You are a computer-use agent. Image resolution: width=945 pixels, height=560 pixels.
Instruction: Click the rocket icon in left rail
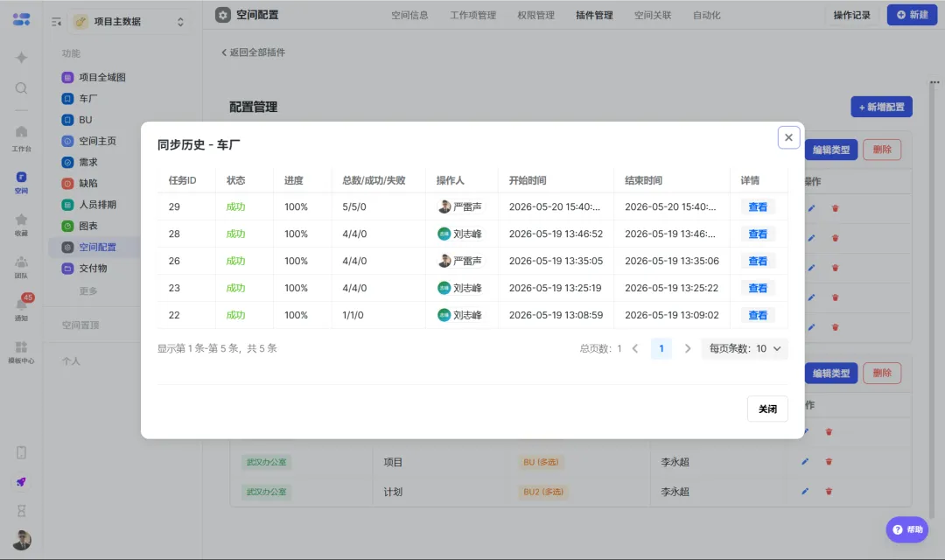point(21,481)
